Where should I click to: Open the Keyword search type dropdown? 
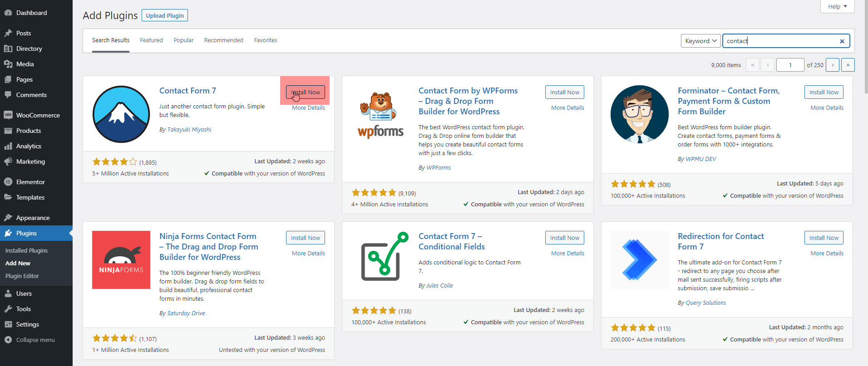coord(701,41)
